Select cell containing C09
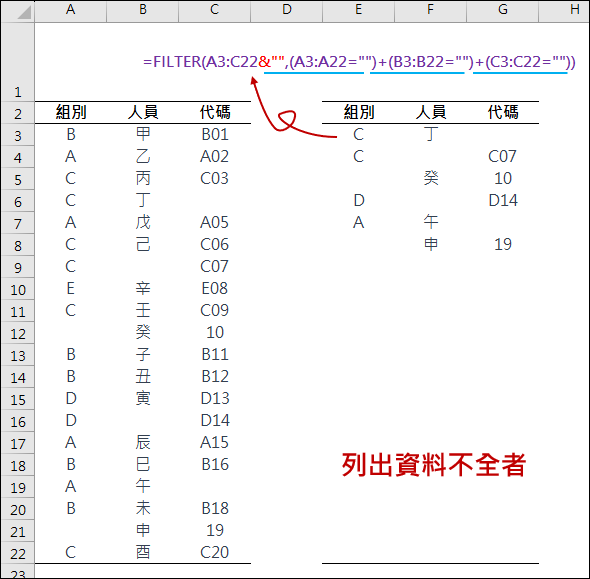Viewport: 590px width, 579px height. click(x=214, y=310)
